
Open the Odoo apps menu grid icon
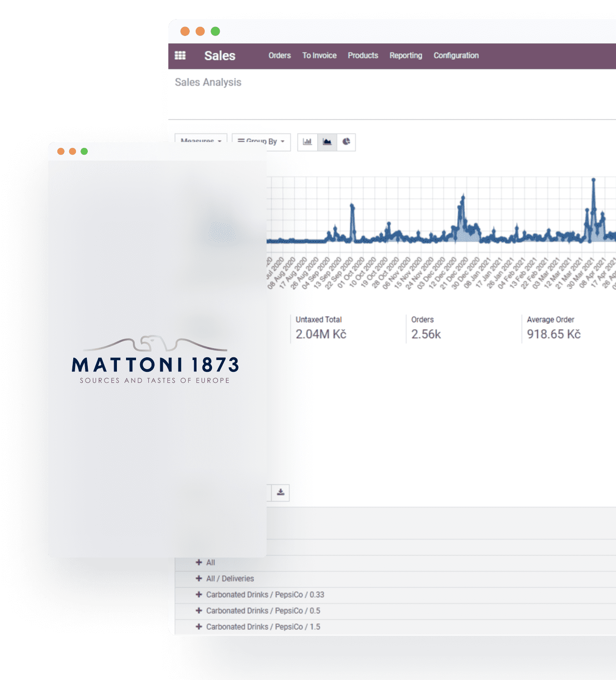[x=181, y=56]
